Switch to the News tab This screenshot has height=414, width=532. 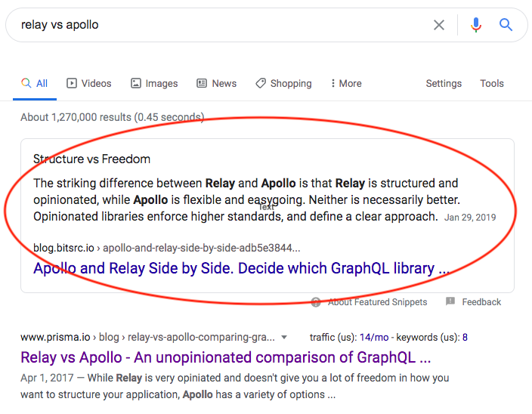point(216,83)
